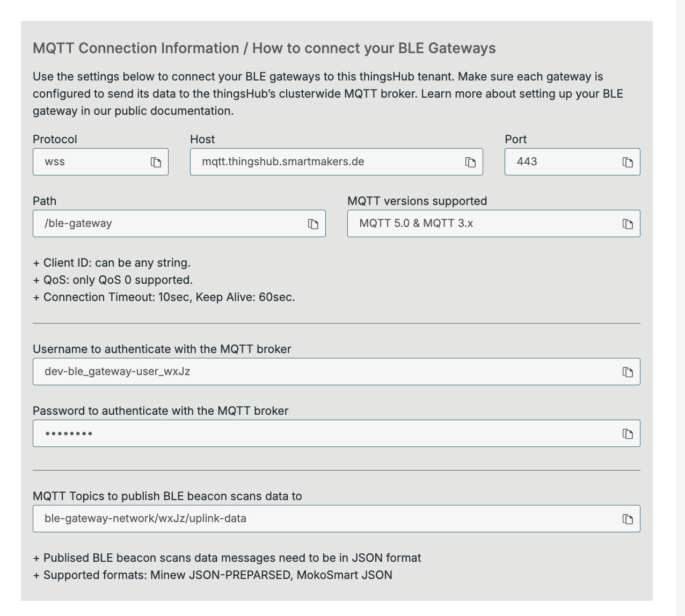Copy the Path /ble-gateway value
Screen dimensions: 685x616
313,224
